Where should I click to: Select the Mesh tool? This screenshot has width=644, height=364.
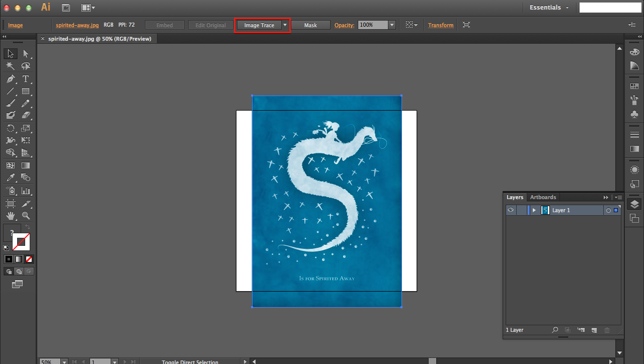(x=11, y=165)
